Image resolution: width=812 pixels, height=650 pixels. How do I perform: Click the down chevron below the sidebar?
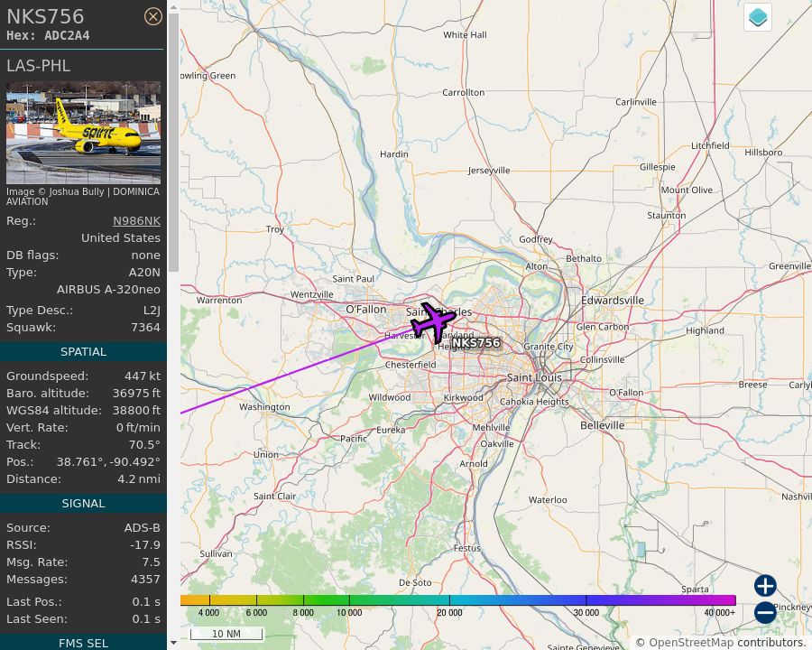pyautogui.click(x=172, y=642)
